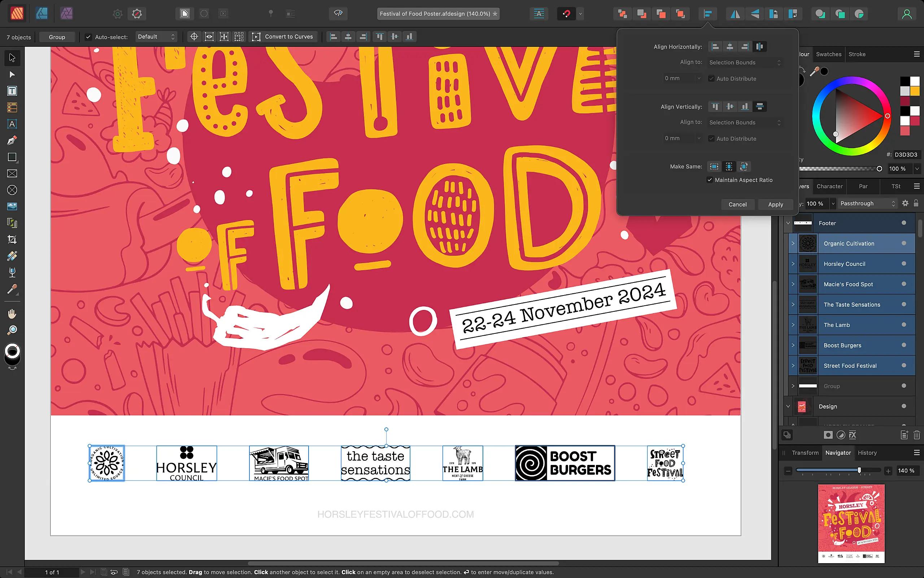924x578 pixels.
Task: Open Passthrough blend mode dropdown
Action: [867, 203]
